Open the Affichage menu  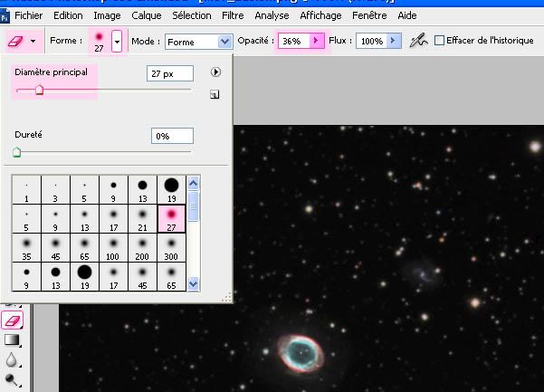(320, 15)
